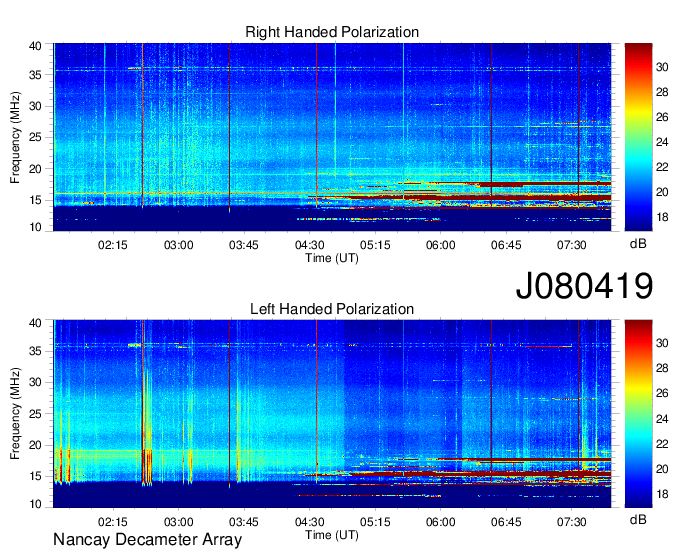The image size is (680, 552).
Task: Click the "Left Handed Polarization" plot title
Action: [332, 309]
